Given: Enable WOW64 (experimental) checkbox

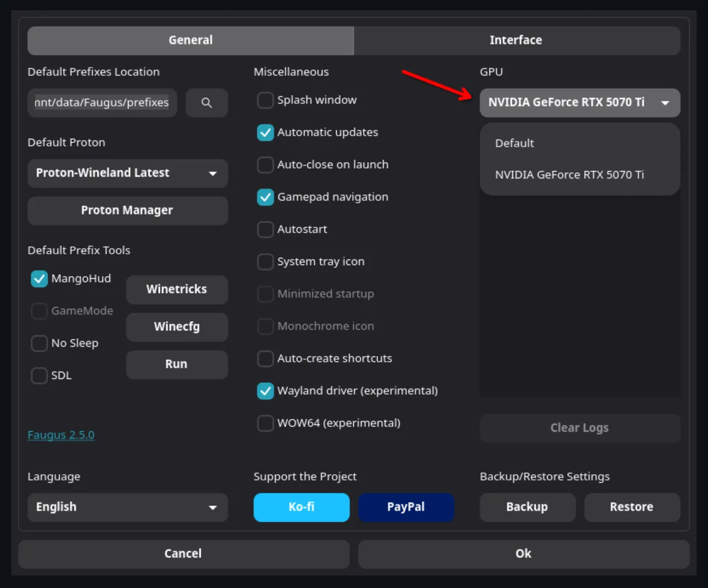Looking at the screenshot, I should [x=265, y=423].
